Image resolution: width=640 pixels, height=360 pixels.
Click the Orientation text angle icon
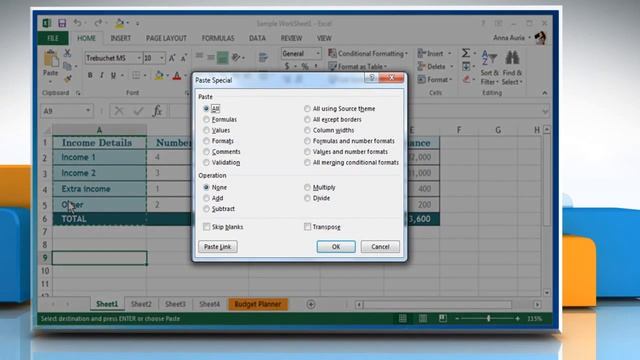pyautogui.click(x=236, y=58)
